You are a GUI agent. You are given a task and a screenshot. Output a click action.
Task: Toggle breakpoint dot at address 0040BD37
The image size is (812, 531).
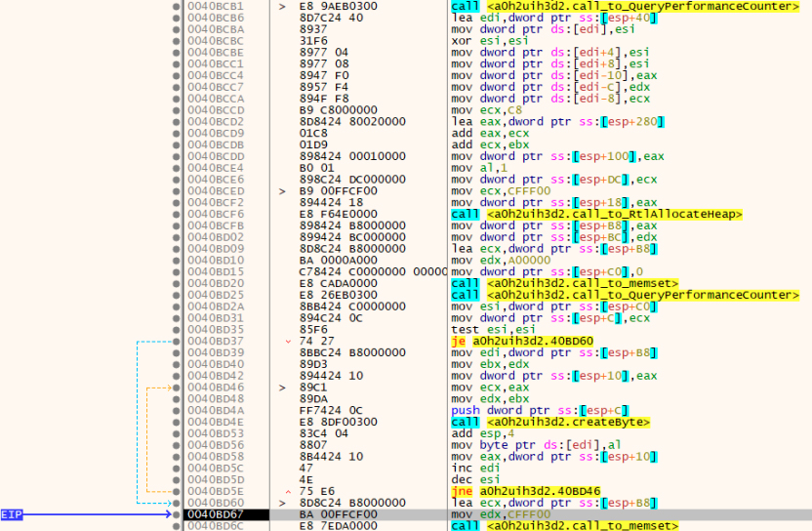click(x=176, y=341)
